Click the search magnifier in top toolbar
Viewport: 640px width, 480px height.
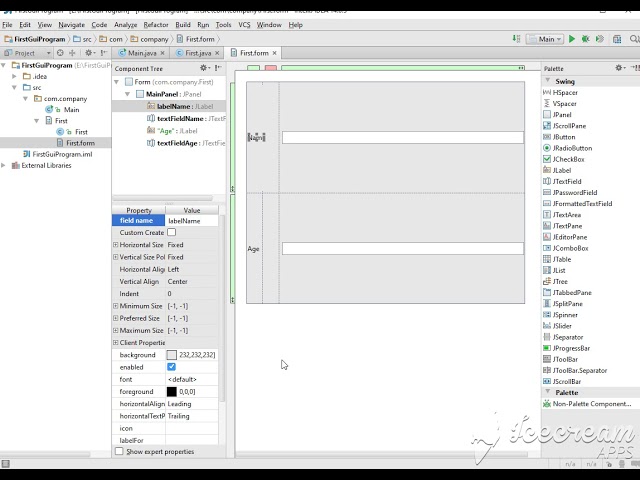pos(634,39)
